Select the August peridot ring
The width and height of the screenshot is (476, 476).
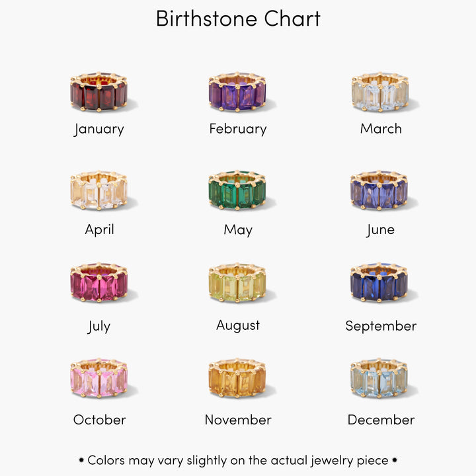click(x=237, y=283)
